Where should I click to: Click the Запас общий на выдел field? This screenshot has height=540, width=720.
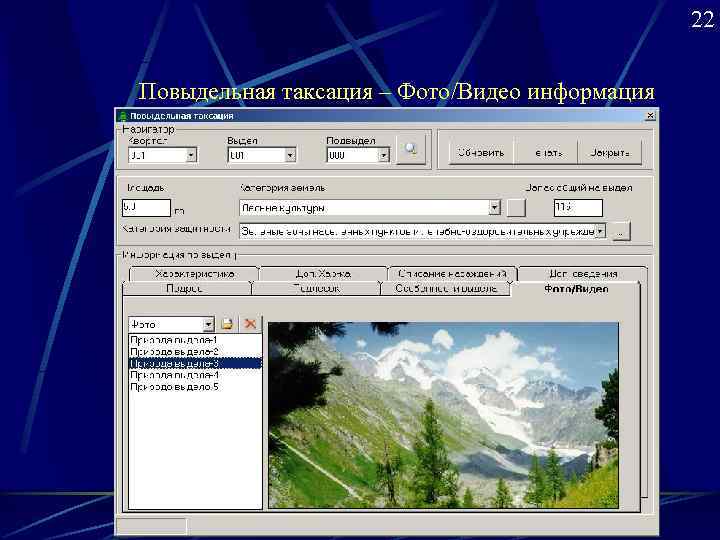578,208
